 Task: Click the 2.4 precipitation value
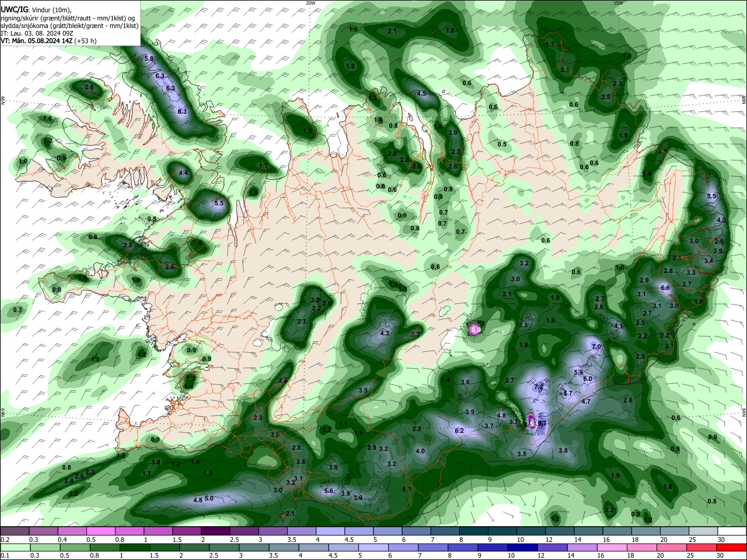click(x=69, y=481)
